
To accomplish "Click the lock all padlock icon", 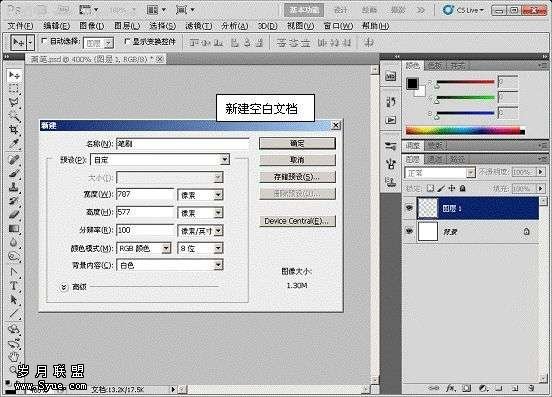I will (463, 189).
